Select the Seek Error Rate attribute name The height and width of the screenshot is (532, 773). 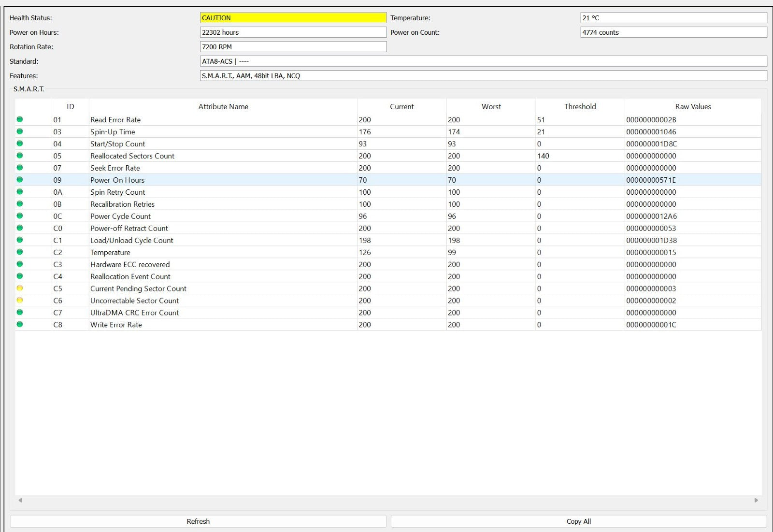tap(115, 168)
